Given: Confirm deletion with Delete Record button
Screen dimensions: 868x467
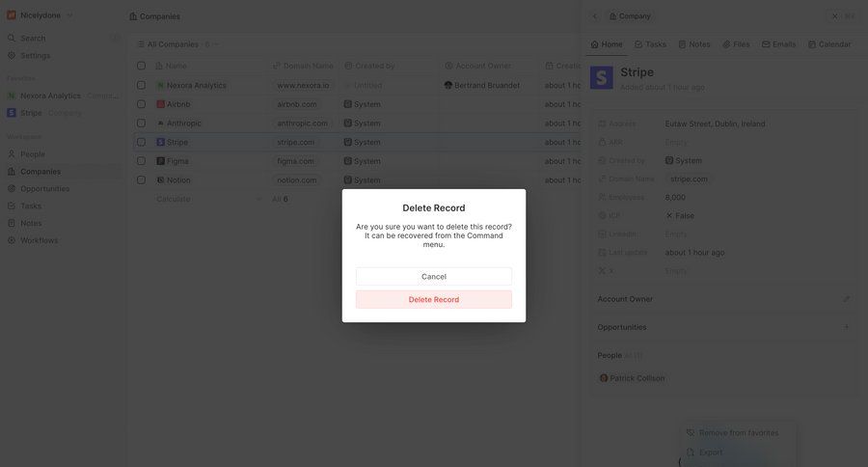Looking at the screenshot, I should (433, 299).
